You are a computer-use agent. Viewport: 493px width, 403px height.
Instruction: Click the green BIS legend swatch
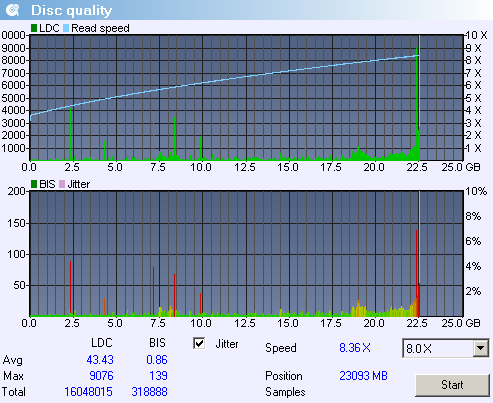[x=34, y=184]
